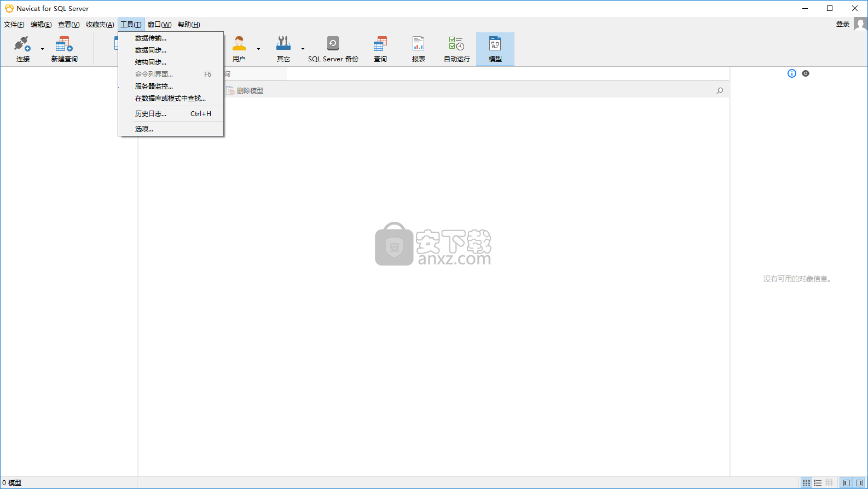Switch to list view in status bar
This screenshot has width=868, height=489.
pos(818,482)
